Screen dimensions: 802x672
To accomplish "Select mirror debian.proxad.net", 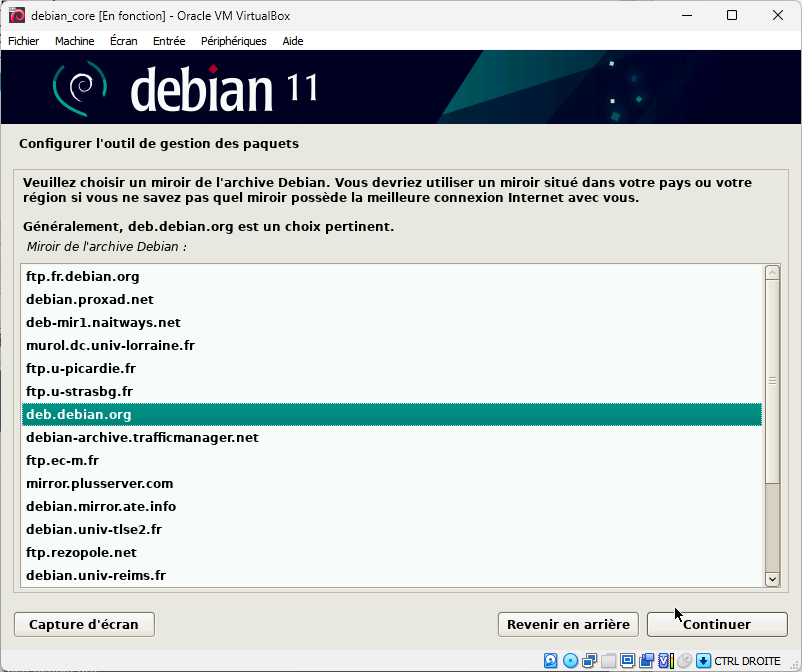I will 392,299.
